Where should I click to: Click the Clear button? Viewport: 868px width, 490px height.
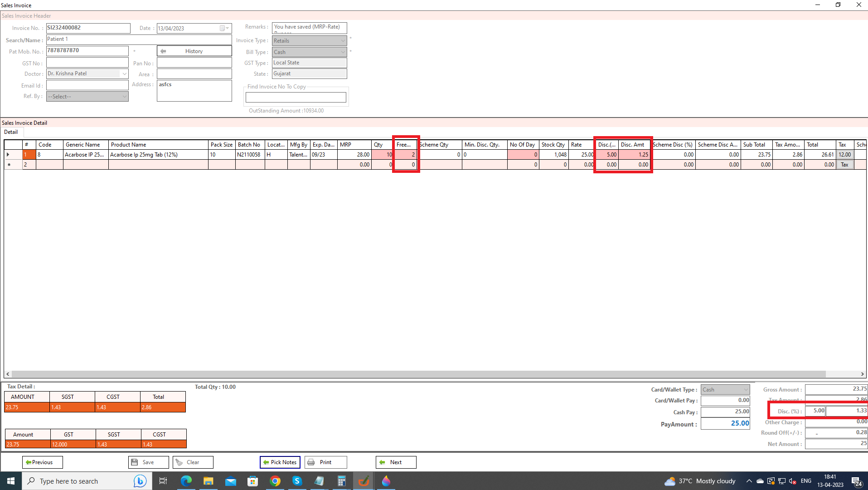pyautogui.click(x=193, y=462)
